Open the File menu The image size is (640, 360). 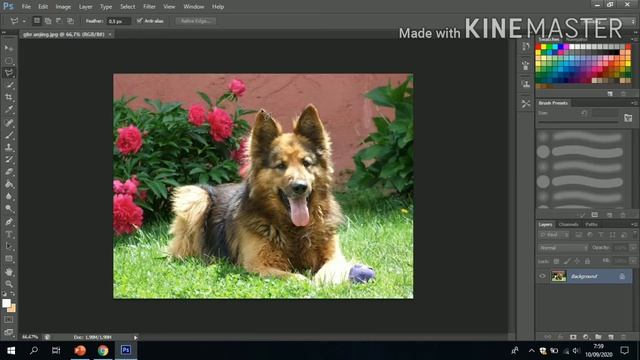coord(26,7)
